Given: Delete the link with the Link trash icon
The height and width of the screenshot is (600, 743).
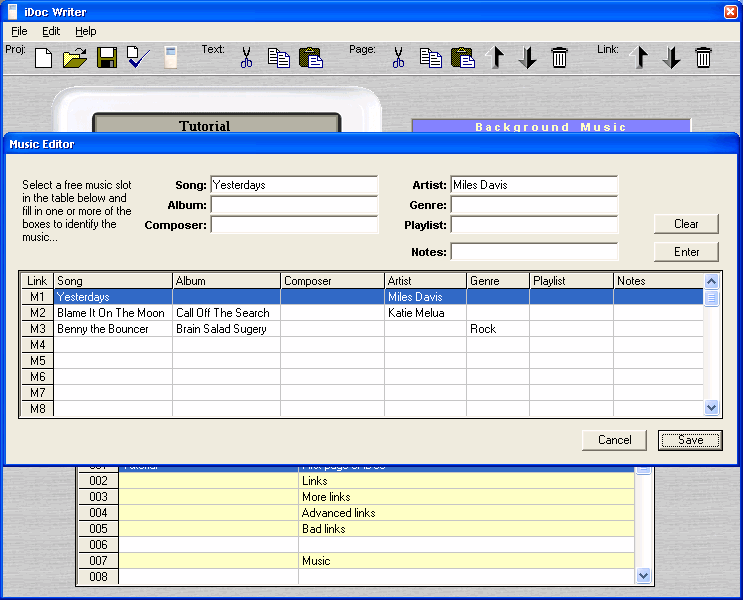Looking at the screenshot, I should coord(703,58).
